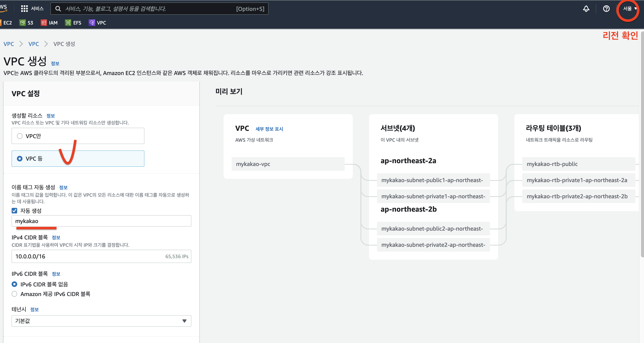Select mykakao-vpc in preview
This screenshot has height=343, width=644.
(288, 164)
